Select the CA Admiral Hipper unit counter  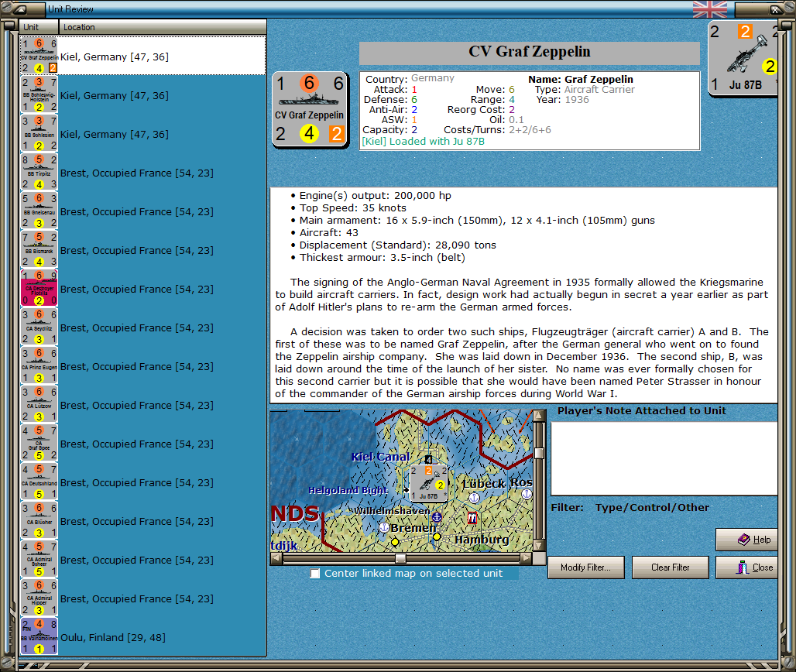click(39, 598)
